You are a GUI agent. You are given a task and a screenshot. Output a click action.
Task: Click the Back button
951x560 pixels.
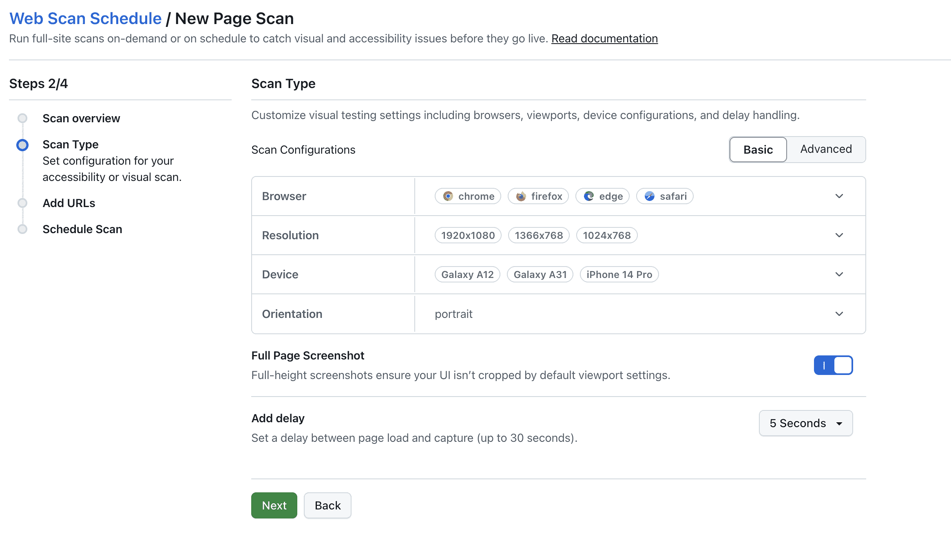coord(327,505)
